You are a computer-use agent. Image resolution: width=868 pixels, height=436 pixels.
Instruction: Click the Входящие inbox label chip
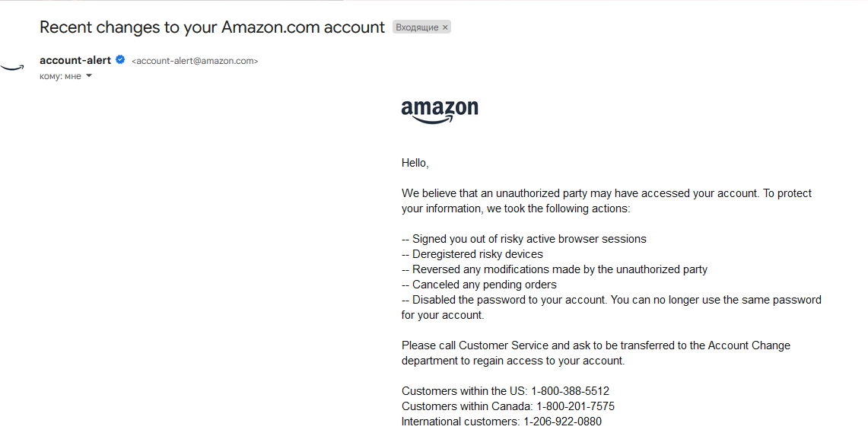pos(417,27)
